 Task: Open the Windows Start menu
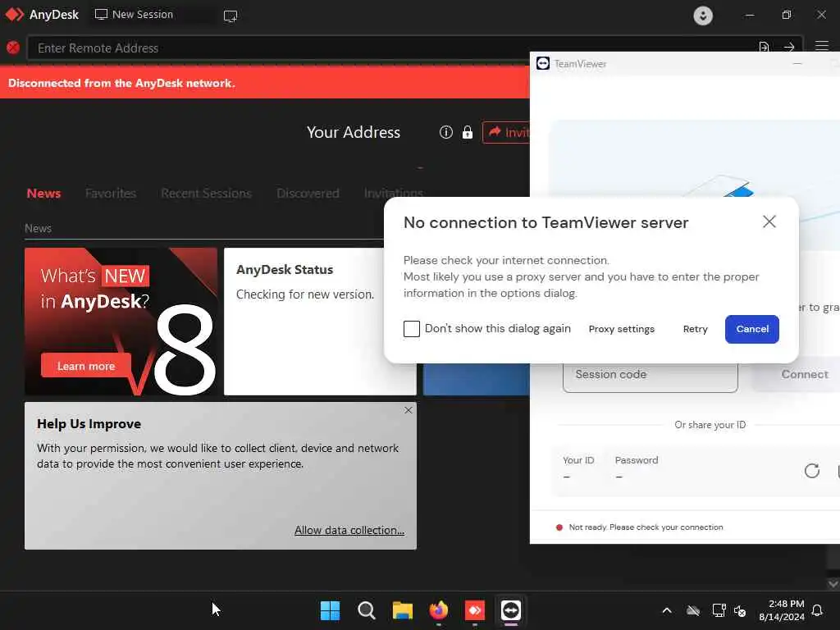point(330,610)
